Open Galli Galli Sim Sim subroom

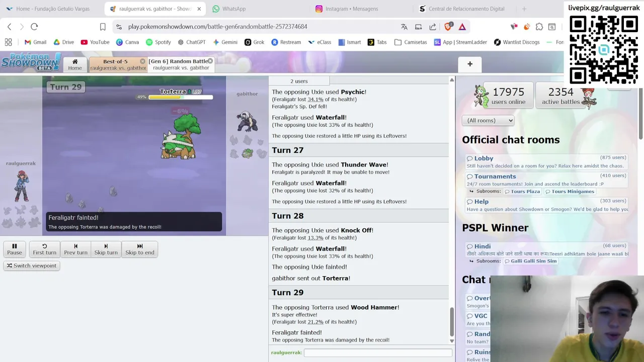tap(531, 261)
